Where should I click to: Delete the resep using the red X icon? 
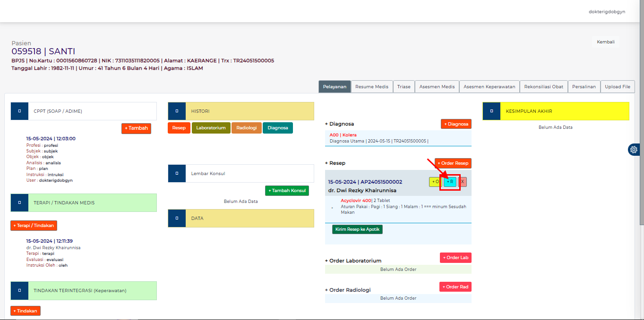click(x=462, y=182)
